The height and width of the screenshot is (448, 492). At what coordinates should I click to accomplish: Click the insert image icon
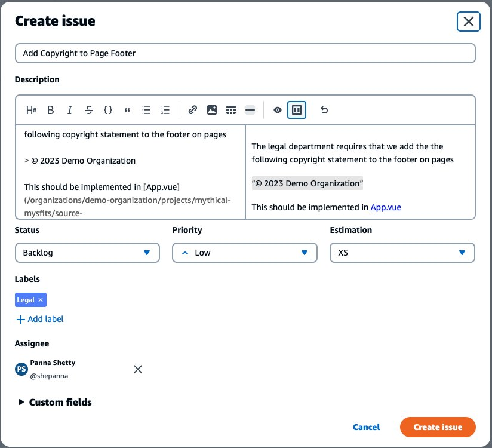tap(211, 110)
